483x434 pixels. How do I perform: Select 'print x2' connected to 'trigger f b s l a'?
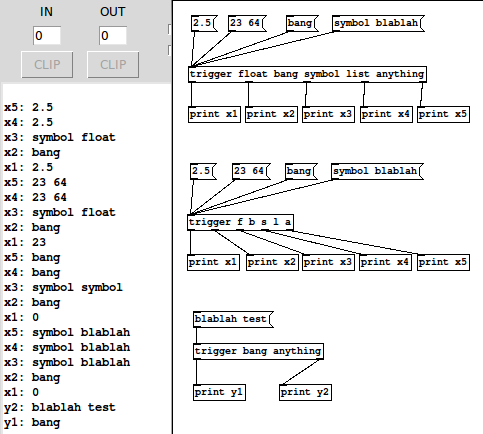[272, 262]
